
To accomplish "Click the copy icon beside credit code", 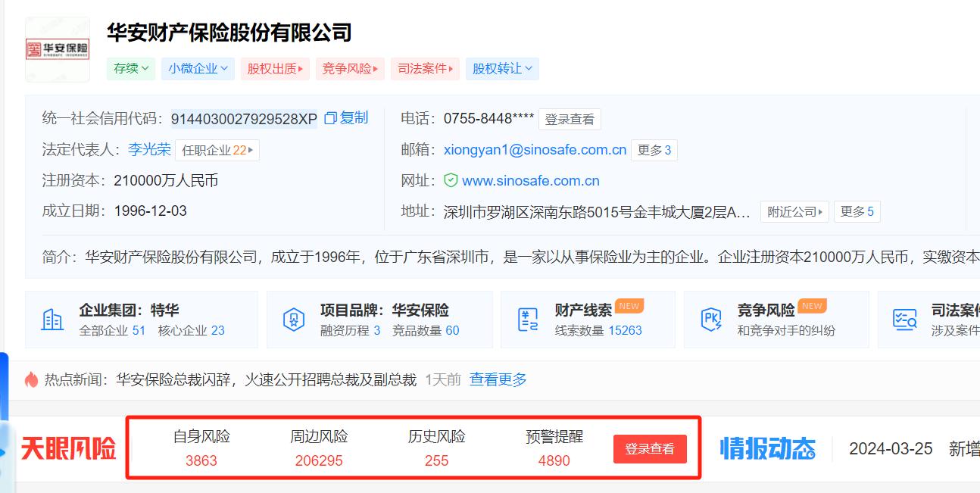I will coord(330,118).
